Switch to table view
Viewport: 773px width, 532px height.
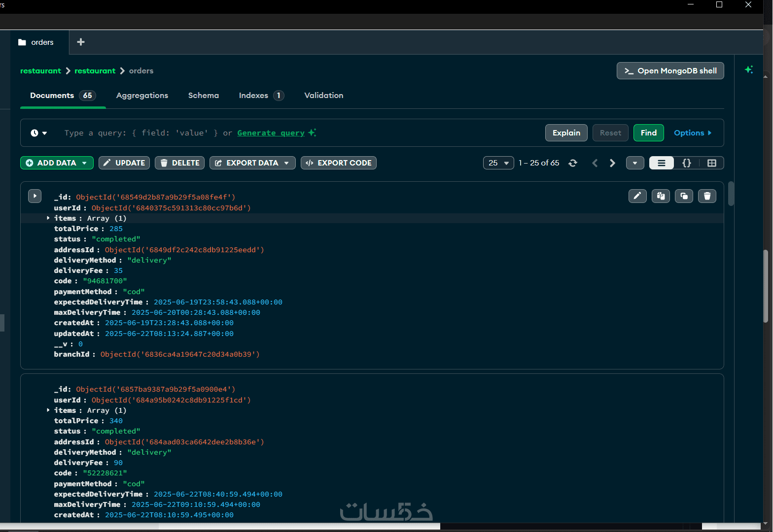[712, 163]
